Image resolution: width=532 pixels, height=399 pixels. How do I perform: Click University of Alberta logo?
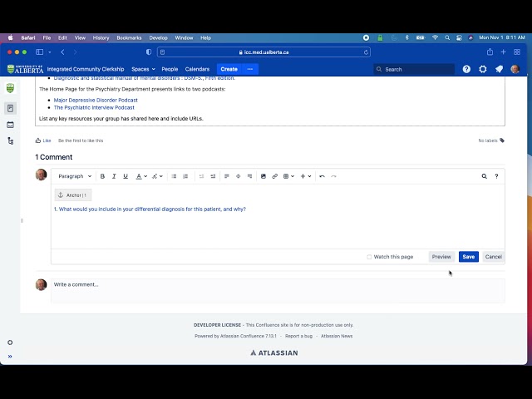pyautogui.click(x=25, y=69)
